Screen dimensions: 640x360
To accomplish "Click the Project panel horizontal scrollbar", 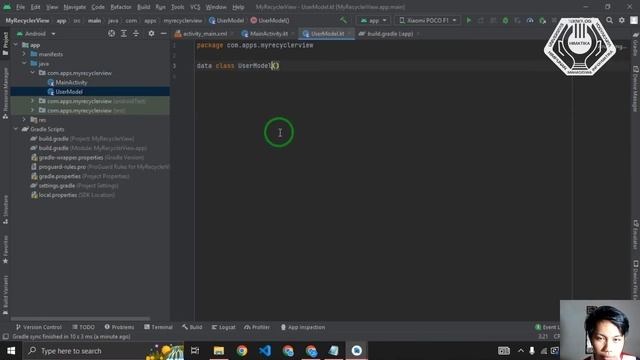I will click(80, 318).
